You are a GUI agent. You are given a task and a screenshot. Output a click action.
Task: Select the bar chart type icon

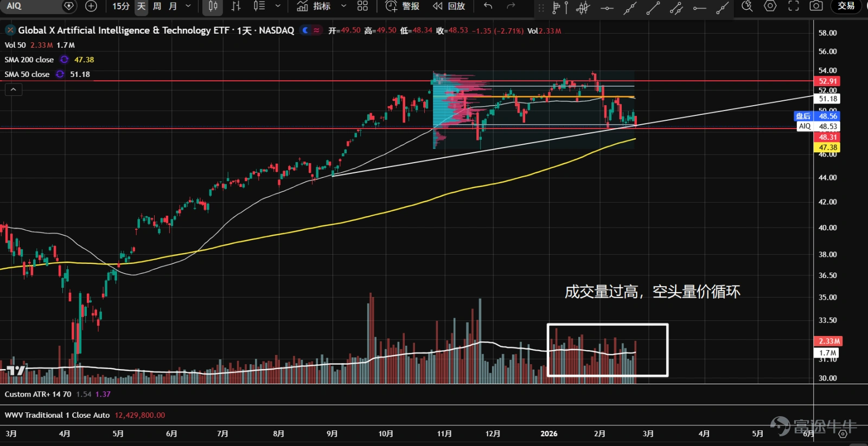(x=236, y=6)
